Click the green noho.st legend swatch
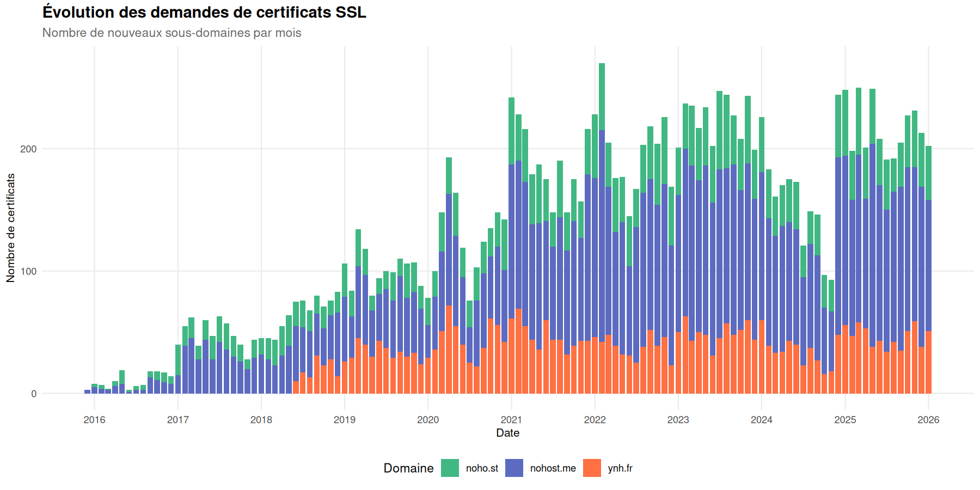The height and width of the screenshot is (490, 980). (x=450, y=468)
